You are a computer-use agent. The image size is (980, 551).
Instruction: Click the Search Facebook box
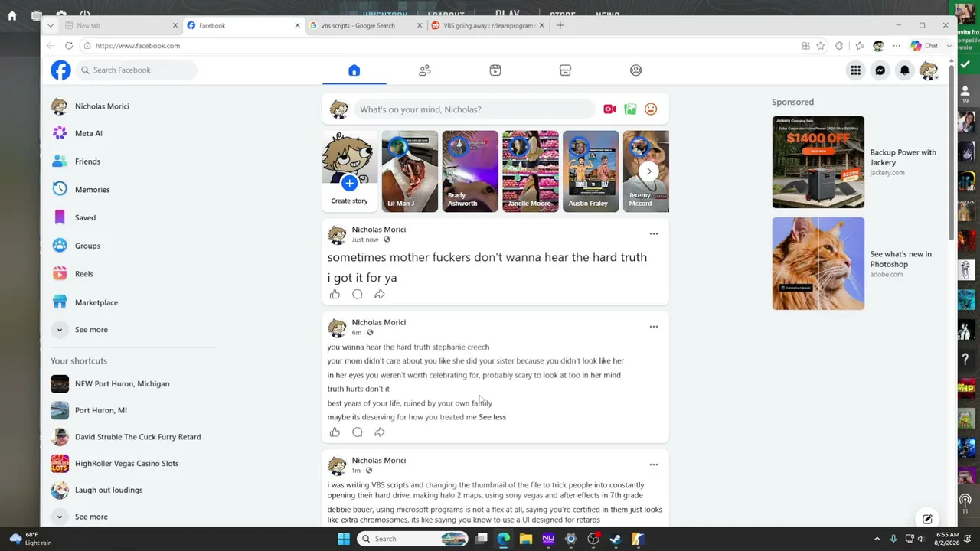(138, 70)
